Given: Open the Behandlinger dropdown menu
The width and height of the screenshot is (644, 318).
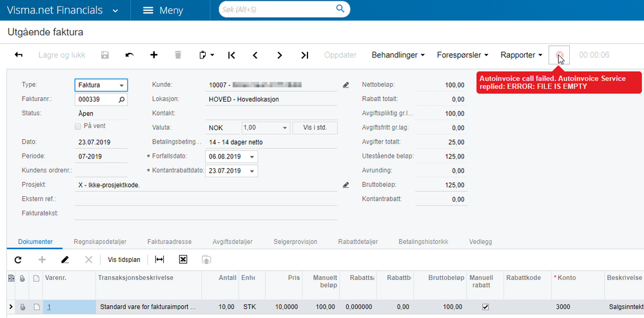Looking at the screenshot, I should pos(398,55).
